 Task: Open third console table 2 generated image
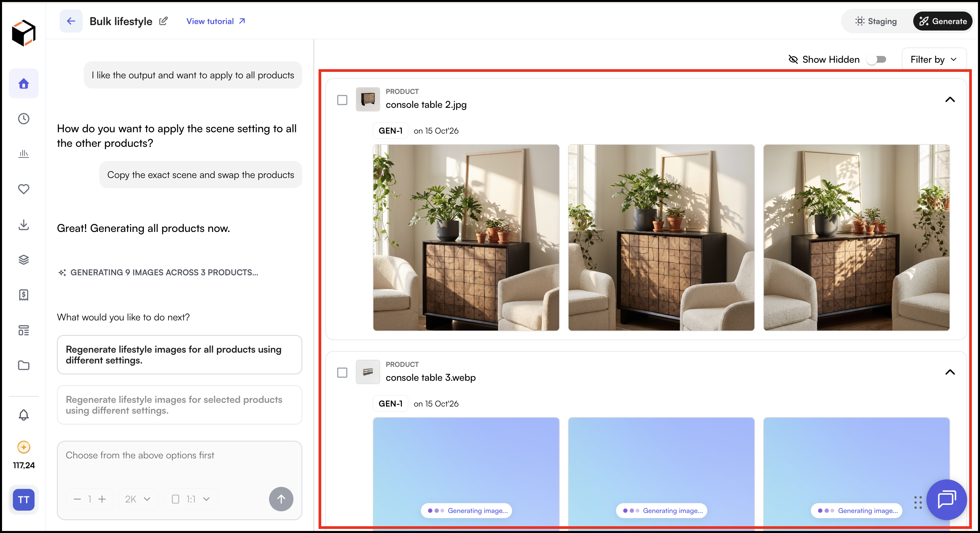[856, 237]
